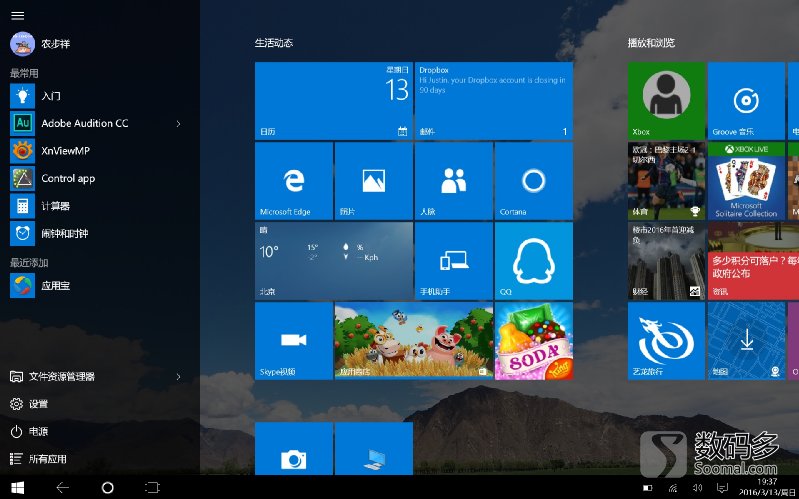Open the Cortana tile
This screenshot has width=799, height=499.
(x=533, y=180)
